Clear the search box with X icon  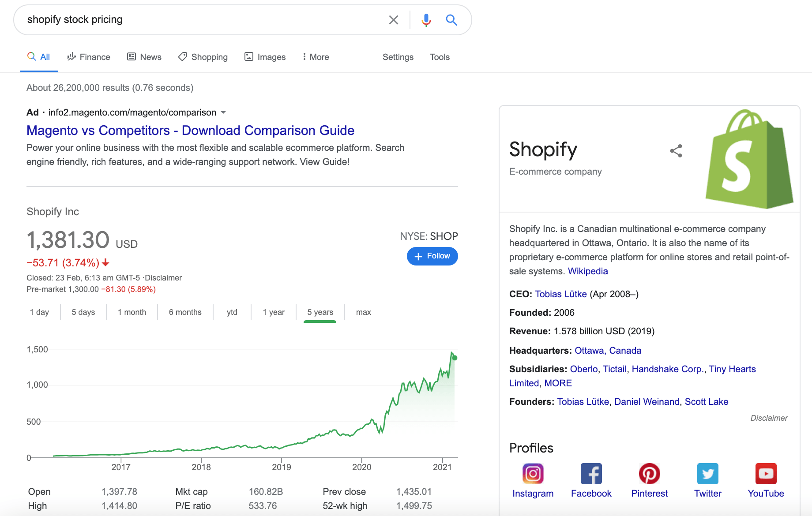click(x=393, y=20)
